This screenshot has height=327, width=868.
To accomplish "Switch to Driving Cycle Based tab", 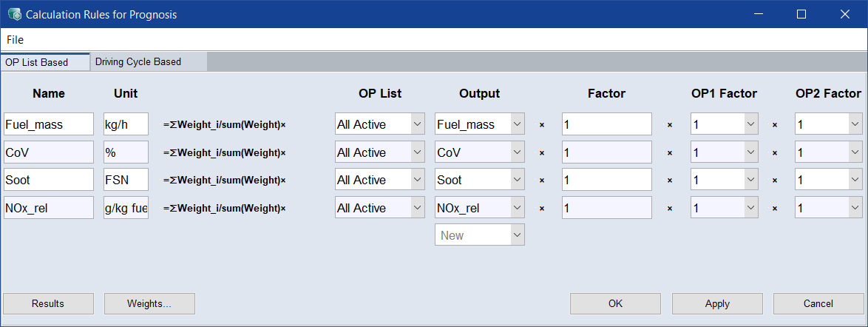I will [x=138, y=62].
